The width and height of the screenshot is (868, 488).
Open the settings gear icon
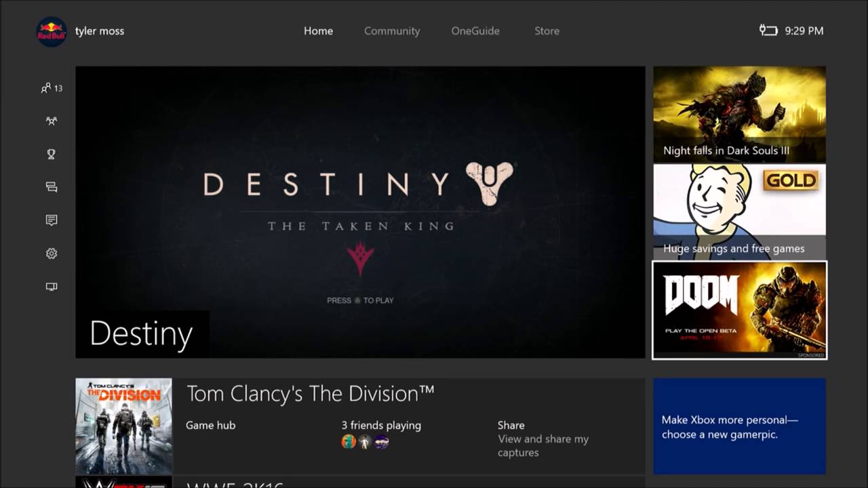tap(52, 253)
